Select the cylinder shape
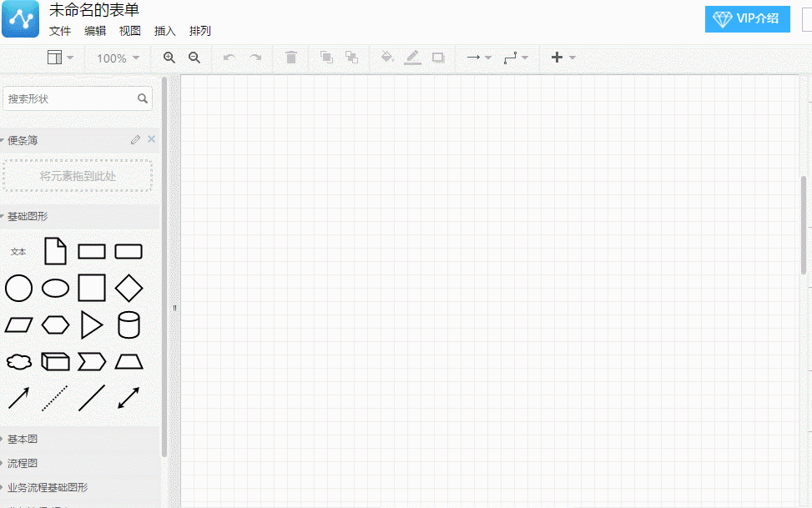This screenshot has width=812, height=508. point(129,324)
